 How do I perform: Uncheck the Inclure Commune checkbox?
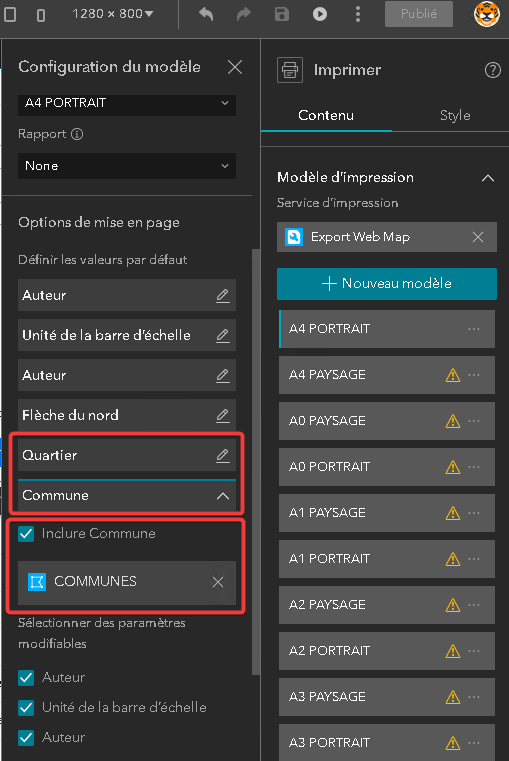click(x=26, y=534)
